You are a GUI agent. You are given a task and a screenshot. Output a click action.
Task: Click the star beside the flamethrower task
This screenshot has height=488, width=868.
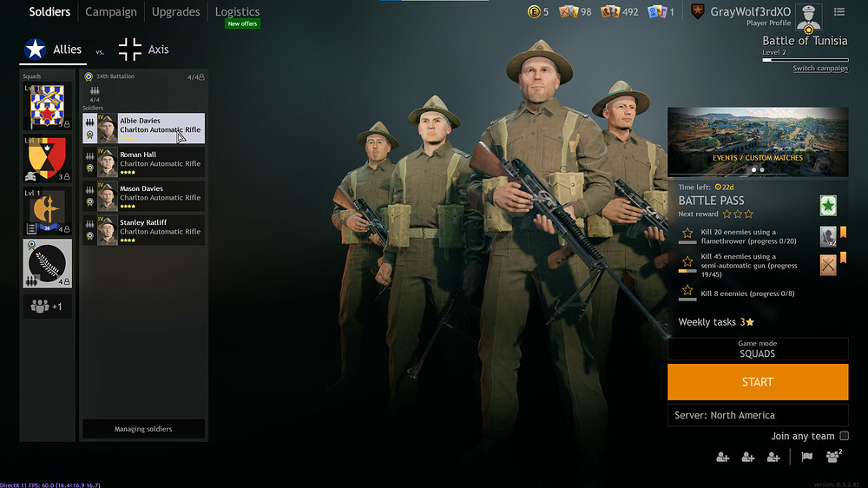(687, 233)
